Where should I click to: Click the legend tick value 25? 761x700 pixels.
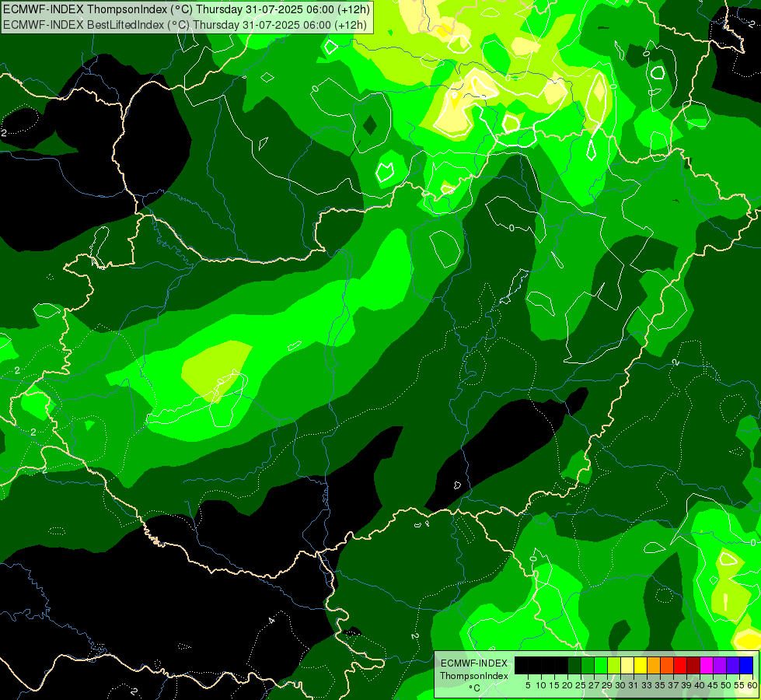(x=581, y=685)
